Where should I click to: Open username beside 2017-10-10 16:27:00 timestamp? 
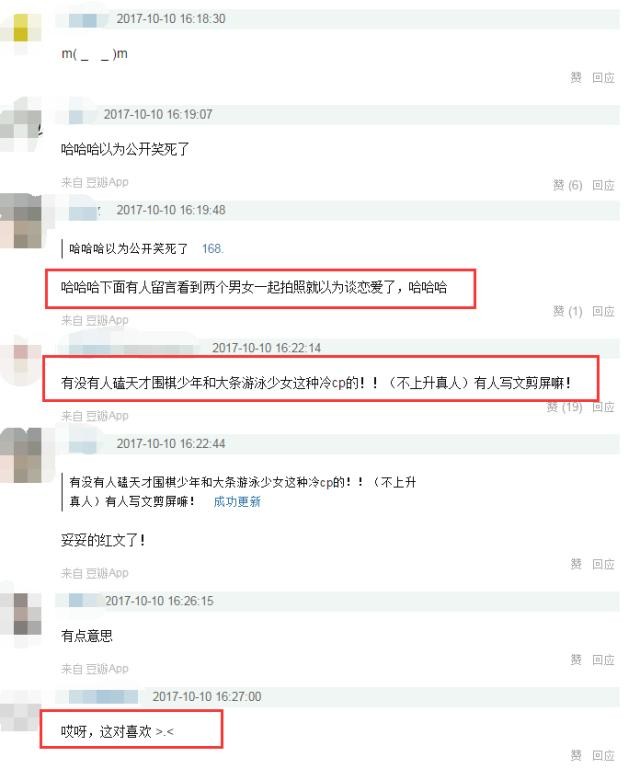(x=103, y=696)
